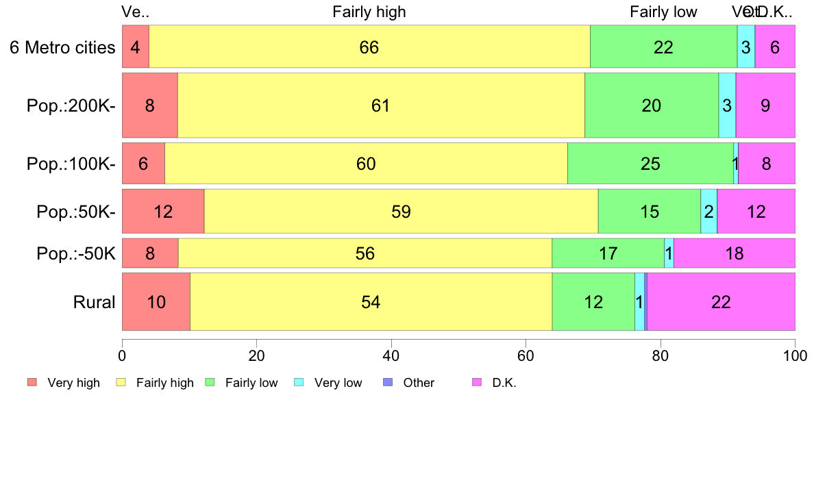Select the 66 yellow segment for 6 Metro cities
This screenshot has width=814, height=504.
369,46
